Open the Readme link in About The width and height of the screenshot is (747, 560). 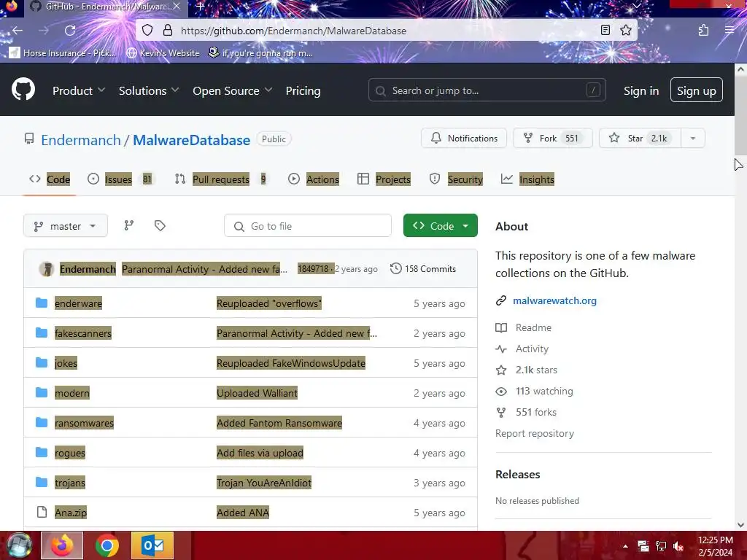click(533, 327)
